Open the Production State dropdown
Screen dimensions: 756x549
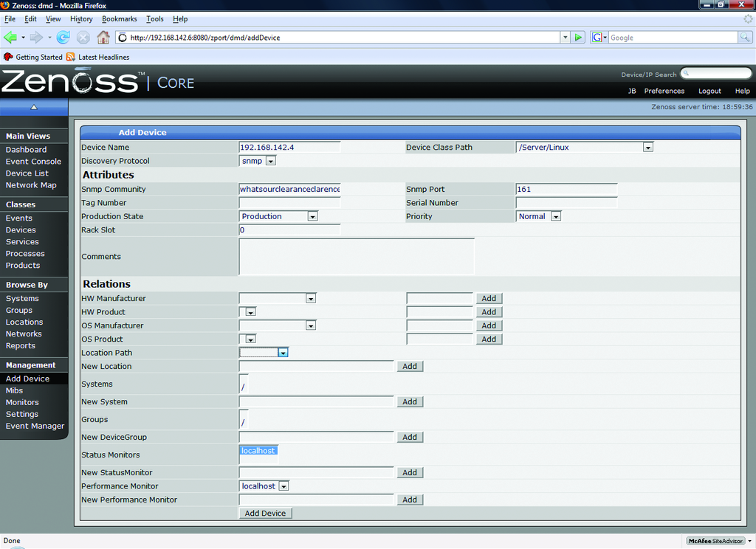312,217
